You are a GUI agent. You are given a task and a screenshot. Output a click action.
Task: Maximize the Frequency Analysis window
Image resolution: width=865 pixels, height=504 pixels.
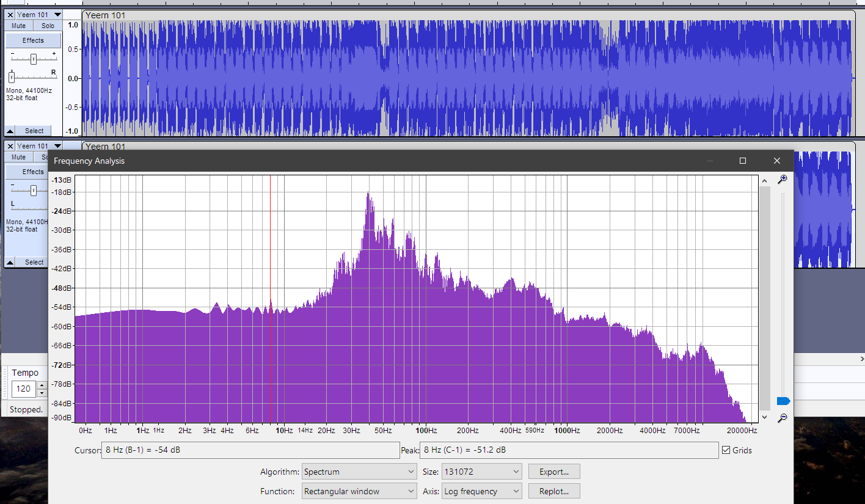[x=743, y=161]
